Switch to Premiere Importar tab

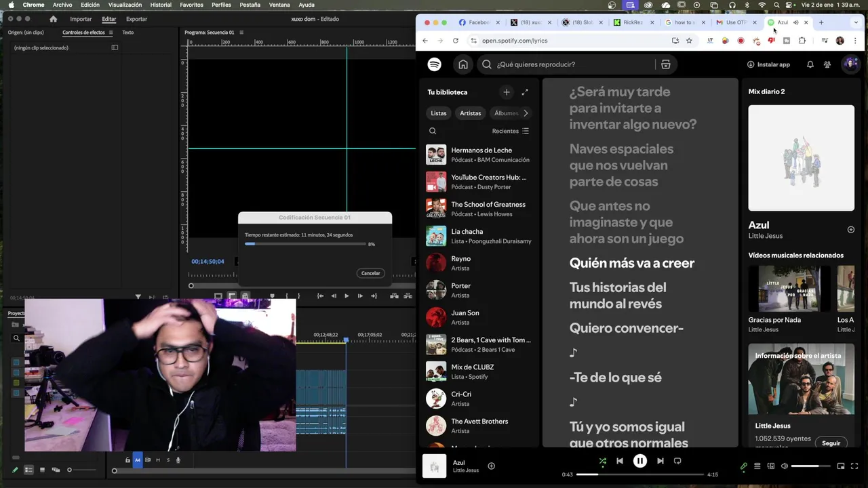[81, 19]
